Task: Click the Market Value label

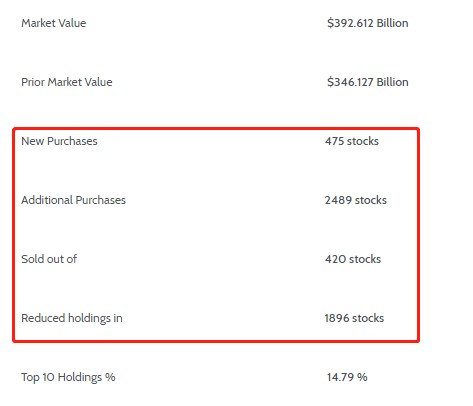Action: click(x=54, y=23)
